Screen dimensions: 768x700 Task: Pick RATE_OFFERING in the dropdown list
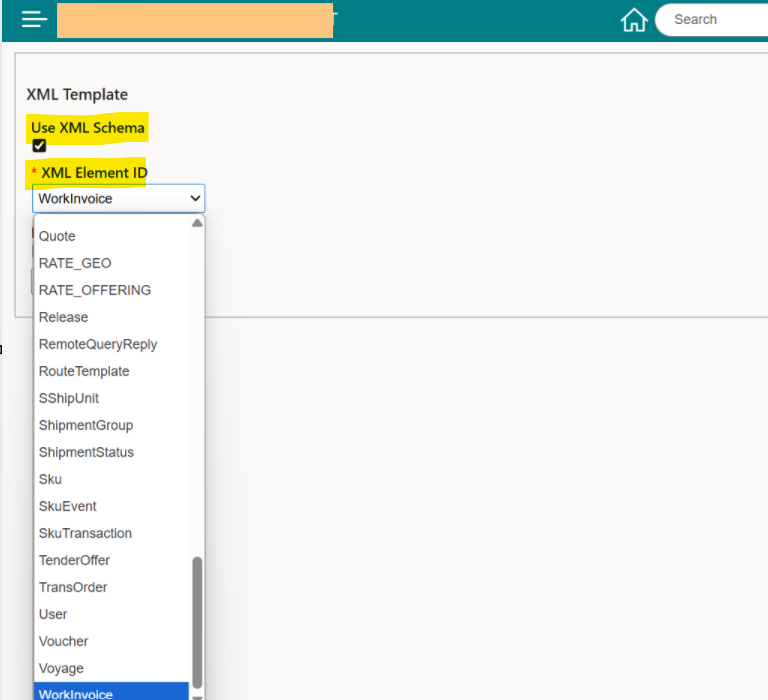click(x=111, y=290)
